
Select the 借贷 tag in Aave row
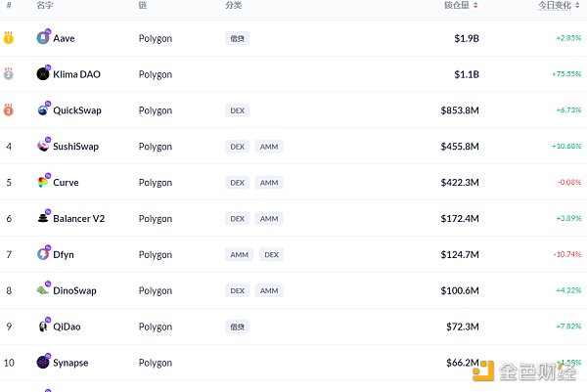[x=238, y=38]
